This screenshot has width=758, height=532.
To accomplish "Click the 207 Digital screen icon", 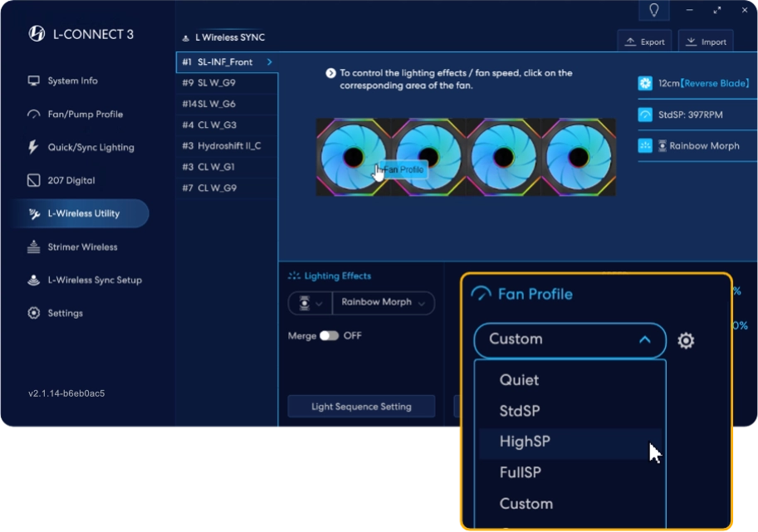I will [33, 181].
